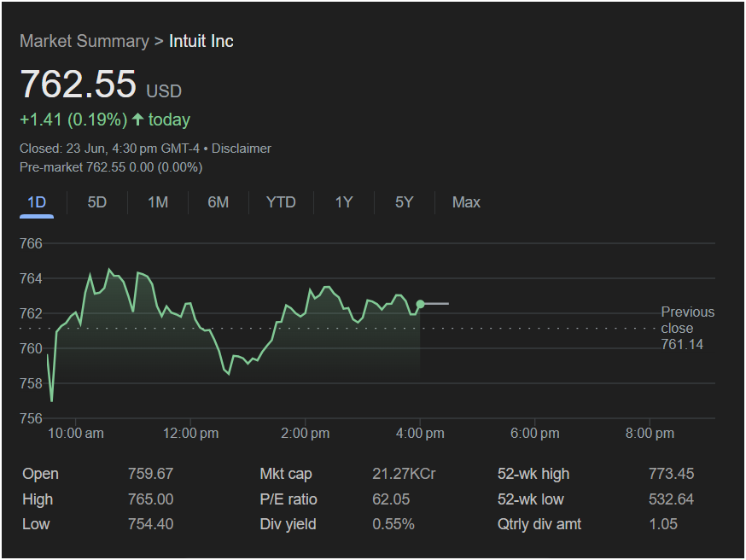
Task: Click the Intuit Inc company name
Action: coord(201,41)
